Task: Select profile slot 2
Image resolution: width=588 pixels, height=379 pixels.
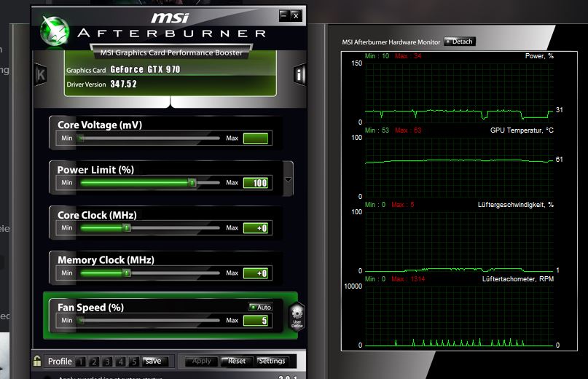Action: [x=94, y=362]
